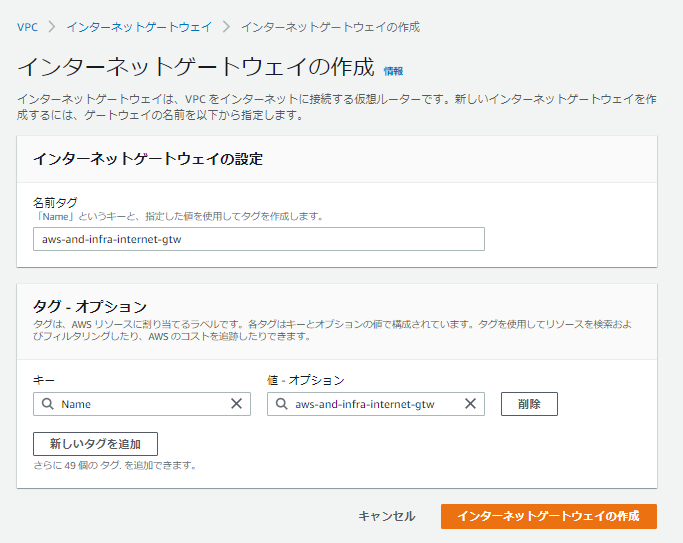This screenshot has width=683, height=543.
Task: Clear the キー field with its X icon
Action: [x=236, y=404]
